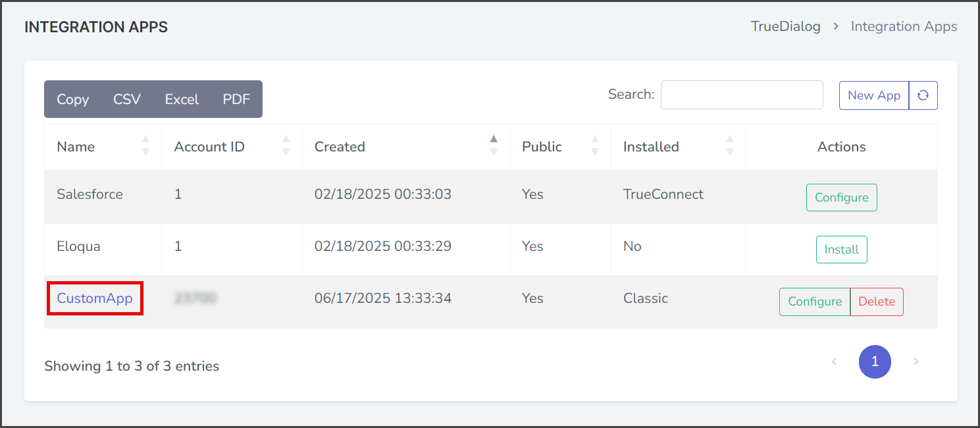Click date 02/18/2025 00:33:29
Image resolution: width=980 pixels, height=428 pixels.
click(x=383, y=246)
